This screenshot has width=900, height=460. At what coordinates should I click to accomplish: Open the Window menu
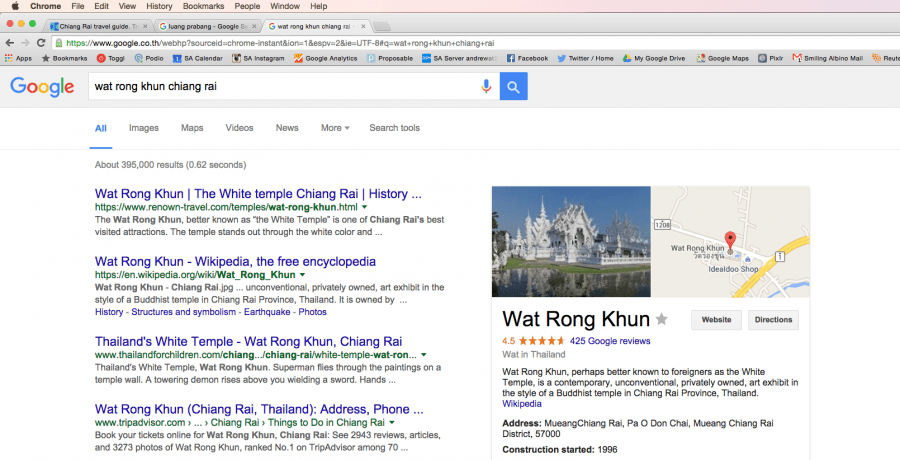[x=285, y=6]
